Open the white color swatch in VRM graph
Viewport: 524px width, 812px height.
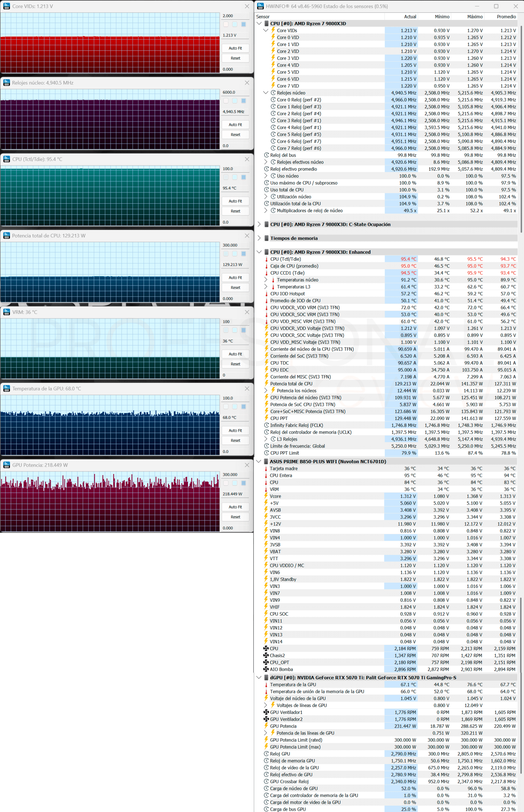click(226, 330)
